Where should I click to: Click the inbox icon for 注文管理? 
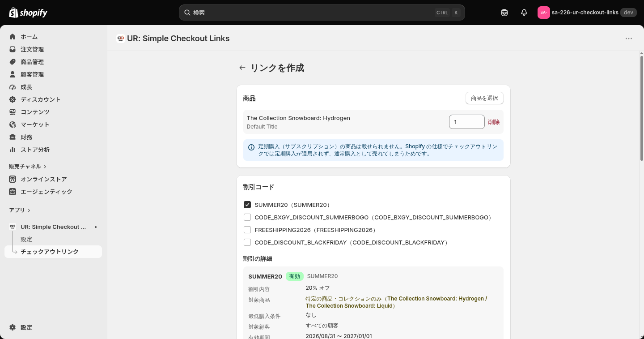coord(13,49)
